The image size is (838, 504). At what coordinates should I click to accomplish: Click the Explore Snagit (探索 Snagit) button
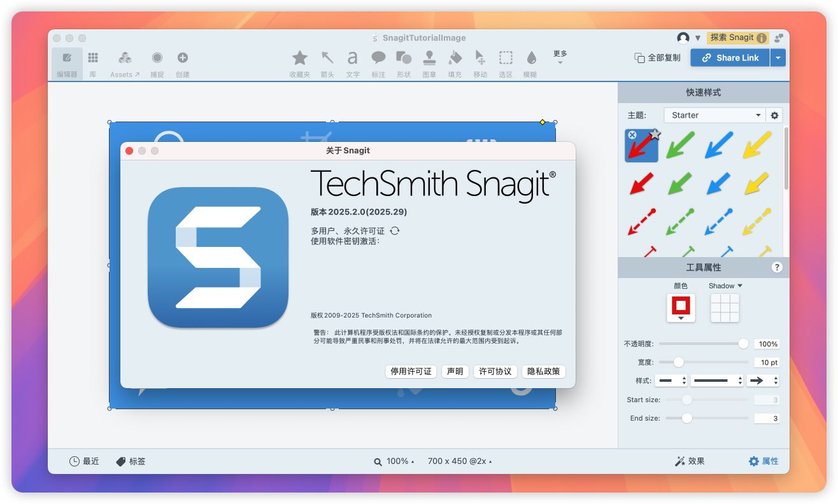[737, 38]
